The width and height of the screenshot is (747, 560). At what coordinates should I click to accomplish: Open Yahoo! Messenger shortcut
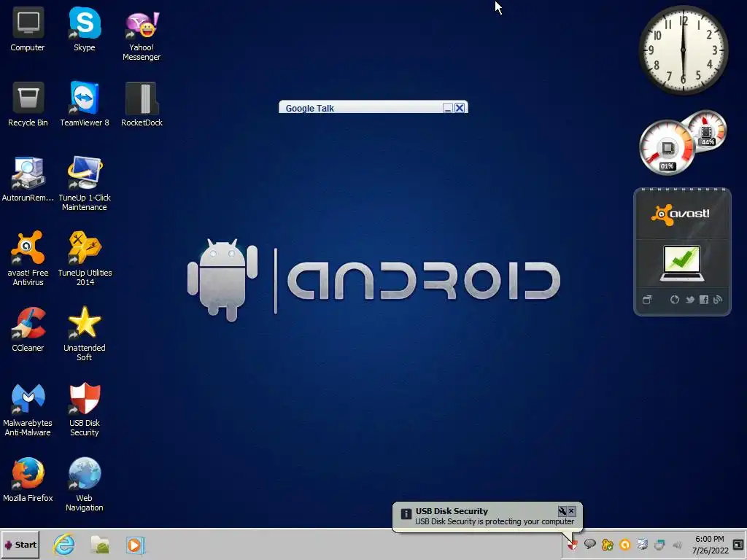tap(142, 35)
